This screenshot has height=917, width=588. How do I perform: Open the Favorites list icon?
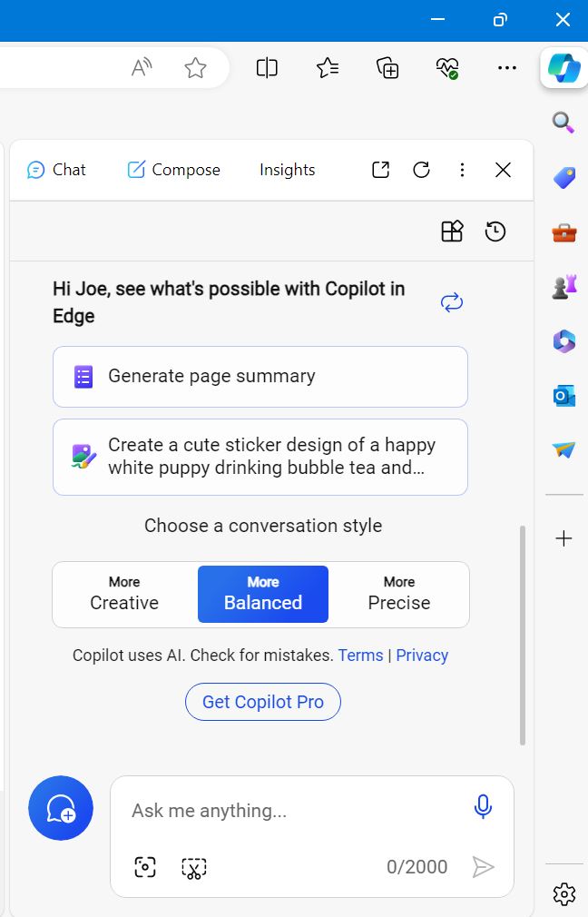328,68
